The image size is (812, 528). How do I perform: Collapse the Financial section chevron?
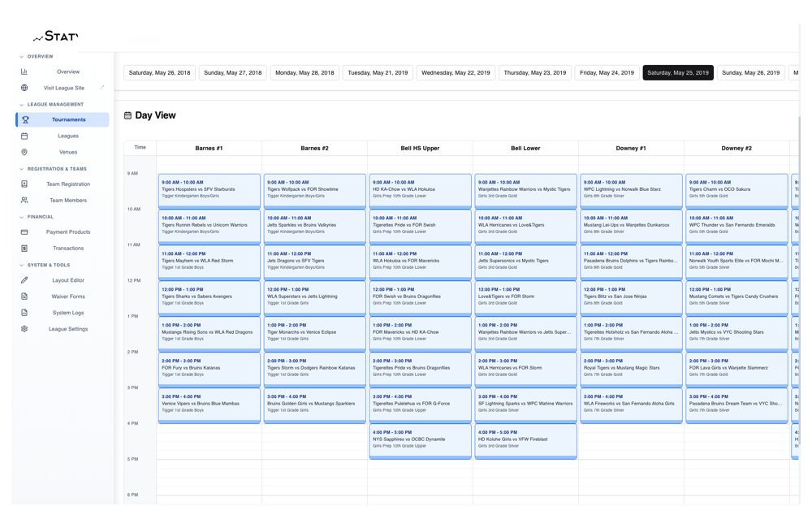pos(21,217)
